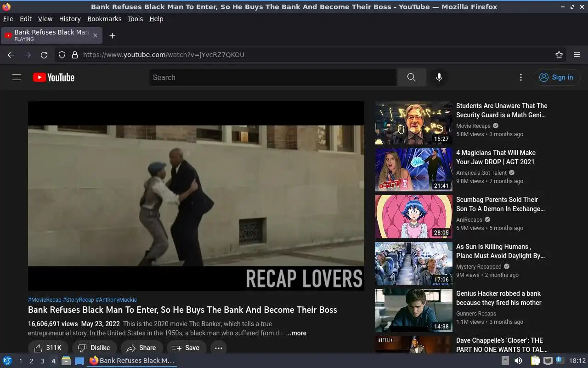Click America's Got Talent channel name
This screenshot has width=588, height=368.
point(481,173)
